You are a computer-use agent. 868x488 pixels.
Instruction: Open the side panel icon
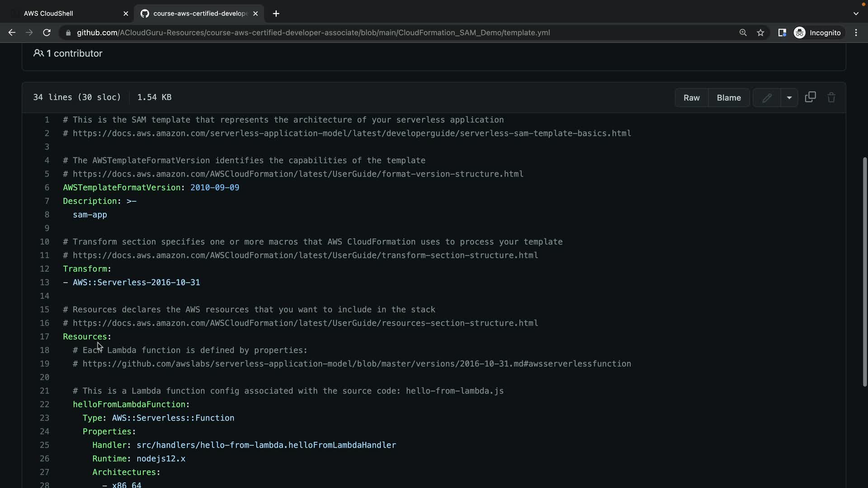point(782,33)
